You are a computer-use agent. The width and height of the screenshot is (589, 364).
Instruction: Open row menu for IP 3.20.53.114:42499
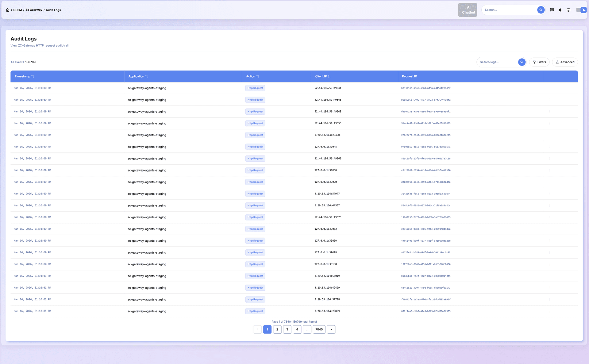550,288
